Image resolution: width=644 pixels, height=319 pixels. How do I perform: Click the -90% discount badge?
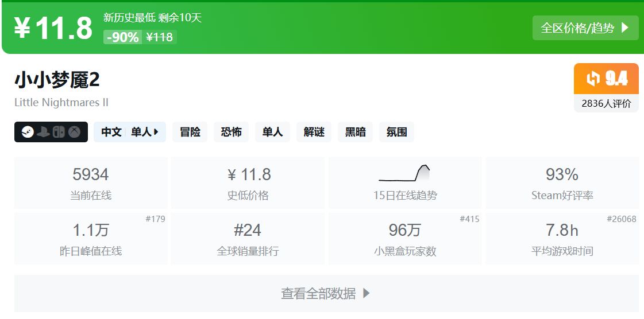click(122, 37)
